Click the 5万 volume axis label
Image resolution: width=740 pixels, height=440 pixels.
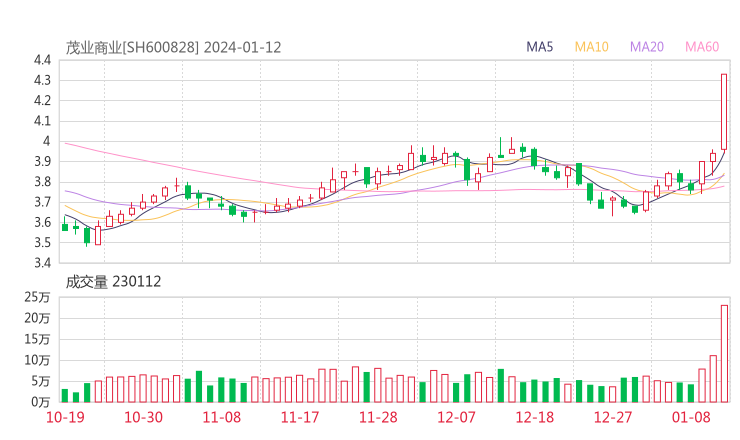(41, 381)
